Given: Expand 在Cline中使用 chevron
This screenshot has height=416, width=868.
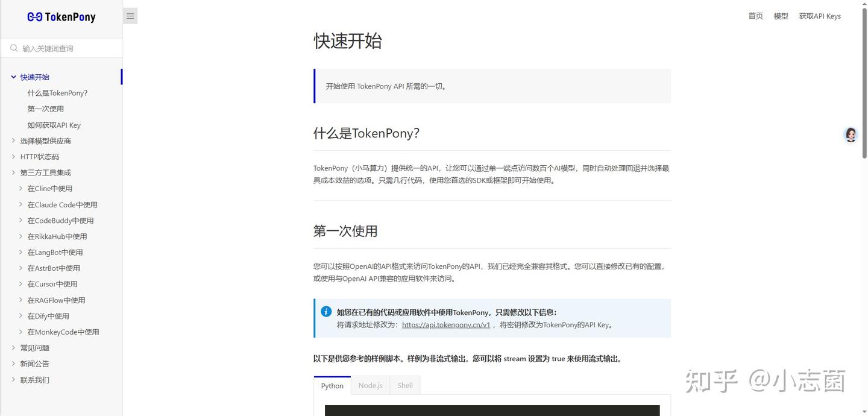Looking at the screenshot, I should [20, 189].
